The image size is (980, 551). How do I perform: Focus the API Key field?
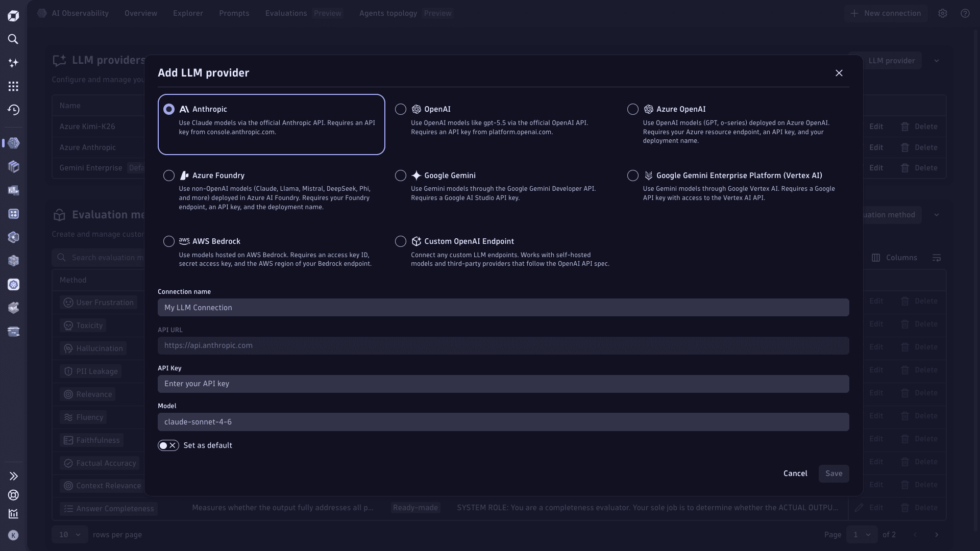503,384
